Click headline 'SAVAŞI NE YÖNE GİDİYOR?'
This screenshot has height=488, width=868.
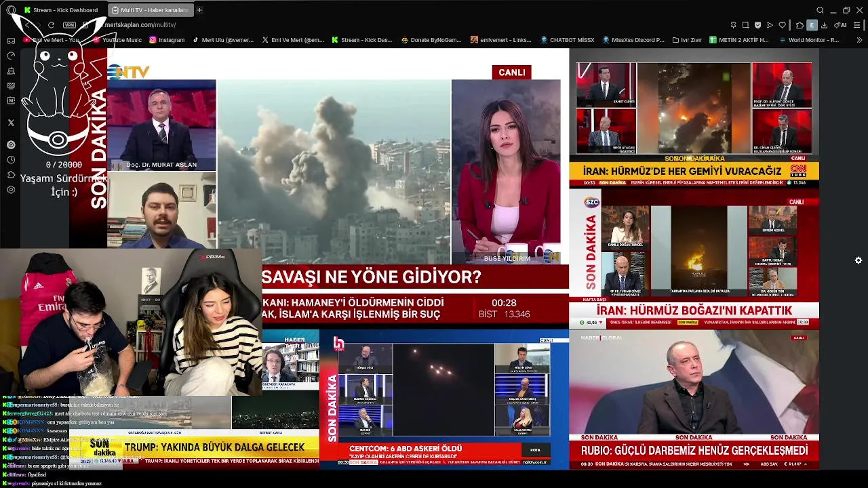pyautogui.click(x=372, y=277)
